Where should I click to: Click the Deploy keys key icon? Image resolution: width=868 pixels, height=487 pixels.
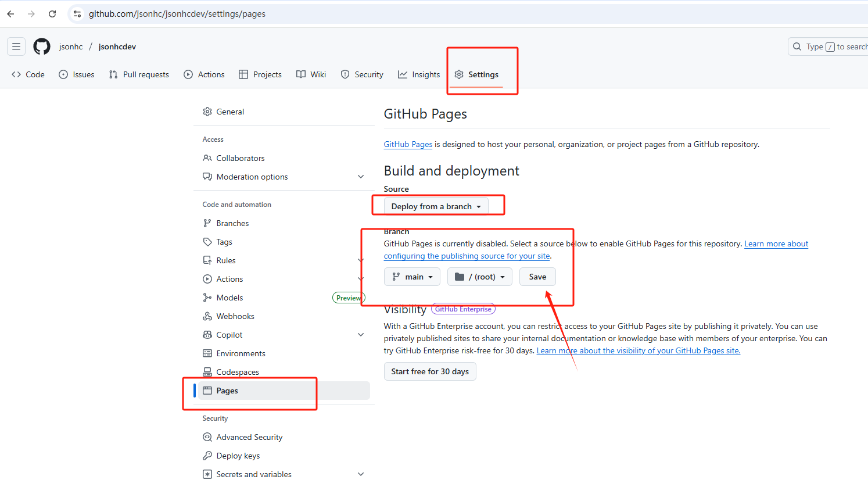[x=207, y=456]
